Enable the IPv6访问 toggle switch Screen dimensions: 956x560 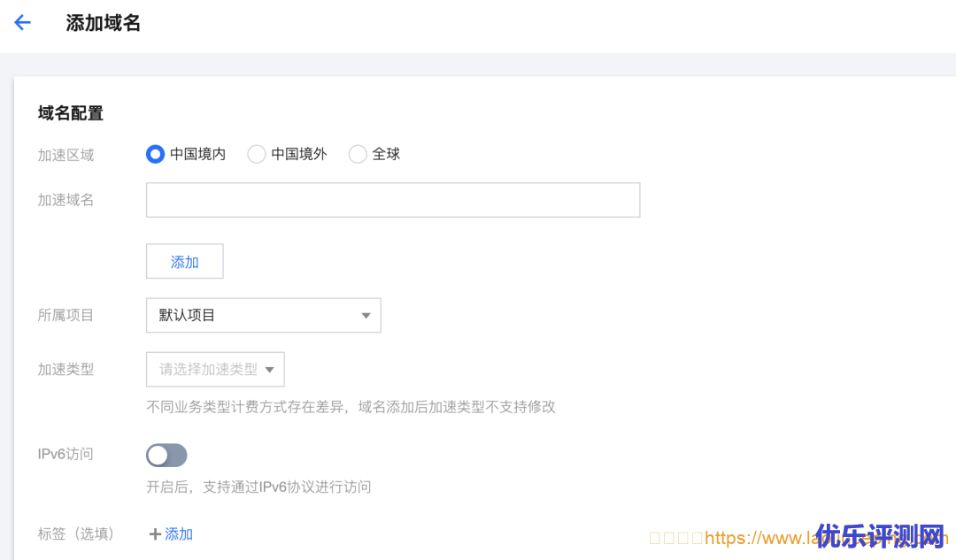tap(166, 455)
